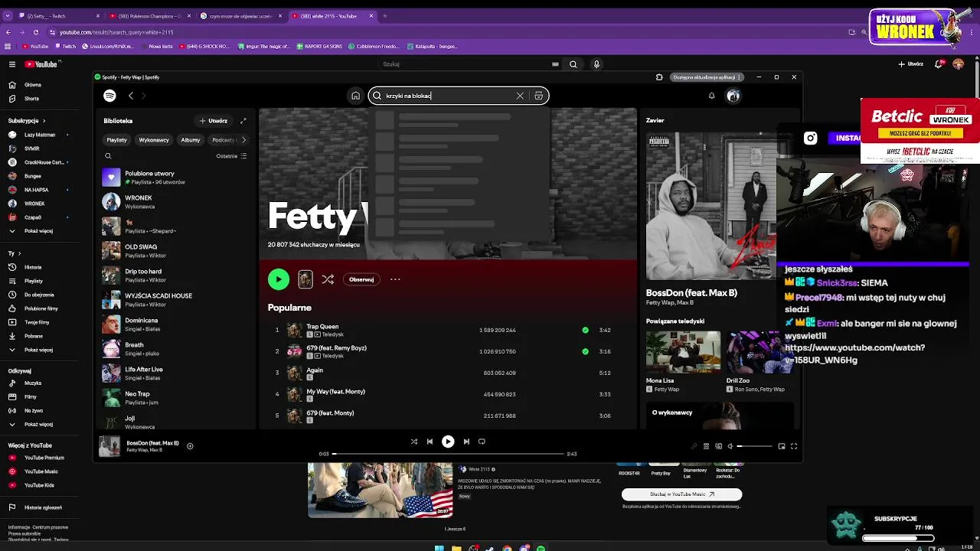980x551 pixels.
Task: Open more options for the Fetty Wap artist
Action: [x=395, y=279]
